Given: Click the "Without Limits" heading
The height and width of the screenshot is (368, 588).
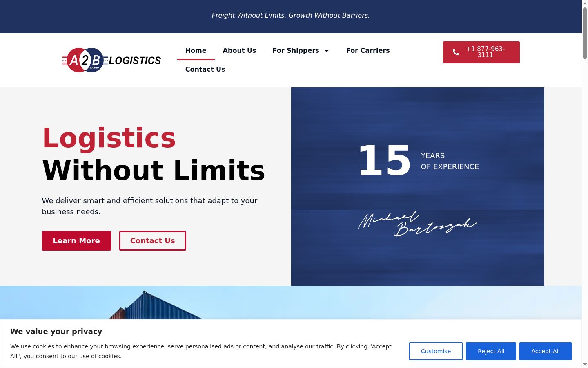Looking at the screenshot, I should (154, 170).
